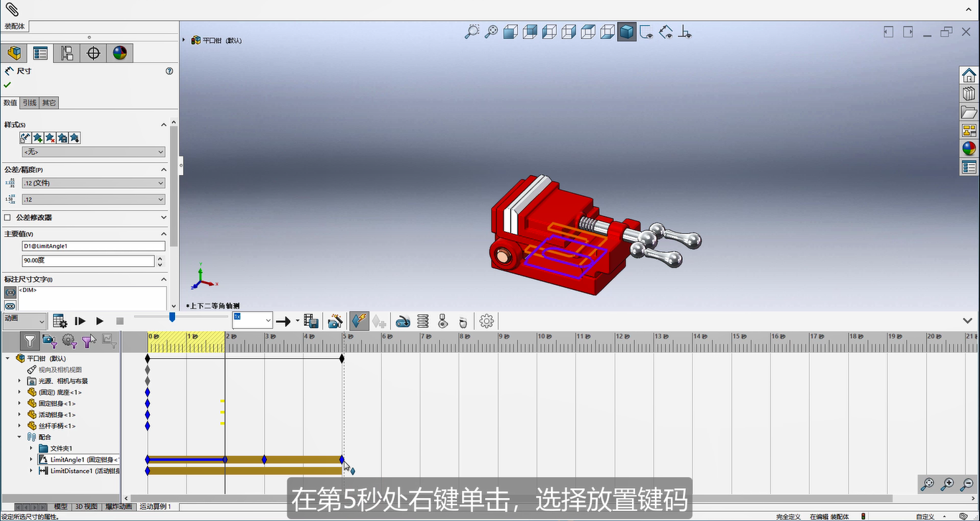
Task: Click the Save Animation film icon
Action: [311, 321]
